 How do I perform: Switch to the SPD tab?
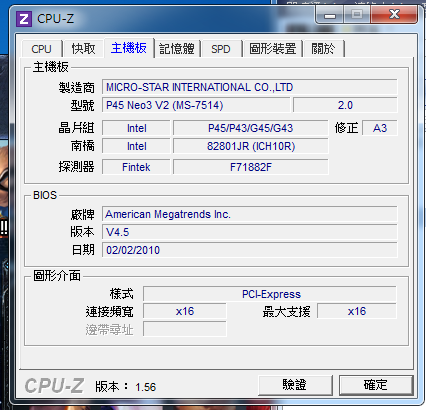tap(221, 49)
